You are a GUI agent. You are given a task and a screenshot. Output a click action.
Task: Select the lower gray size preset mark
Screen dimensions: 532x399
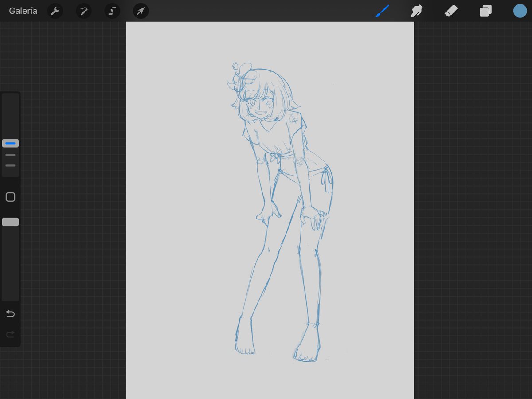tap(10, 165)
